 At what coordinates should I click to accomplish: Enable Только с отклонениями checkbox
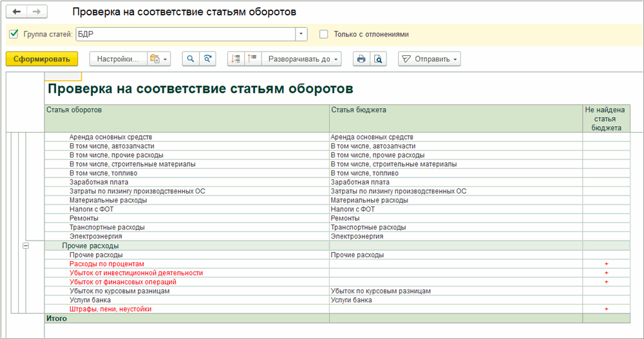(324, 34)
